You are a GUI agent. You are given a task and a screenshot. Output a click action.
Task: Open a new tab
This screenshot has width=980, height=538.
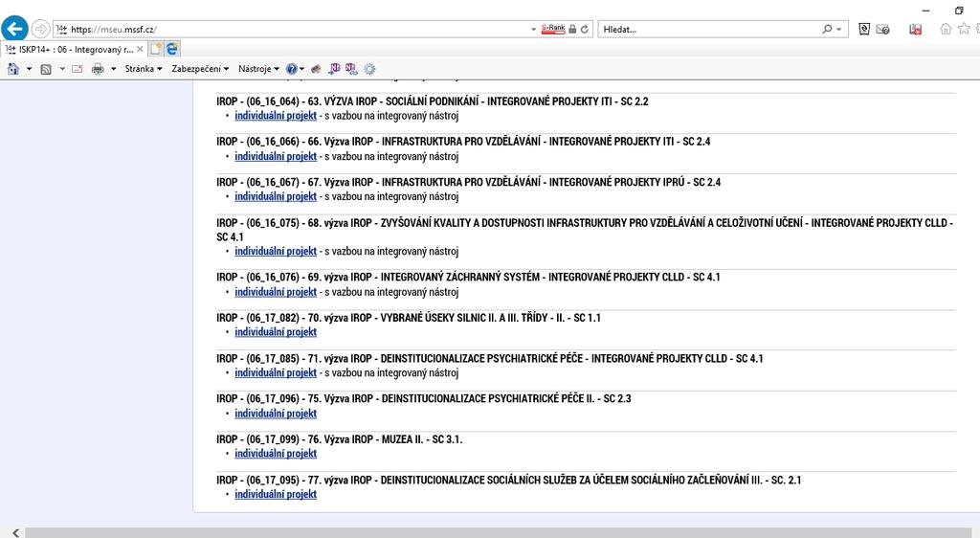coord(156,49)
